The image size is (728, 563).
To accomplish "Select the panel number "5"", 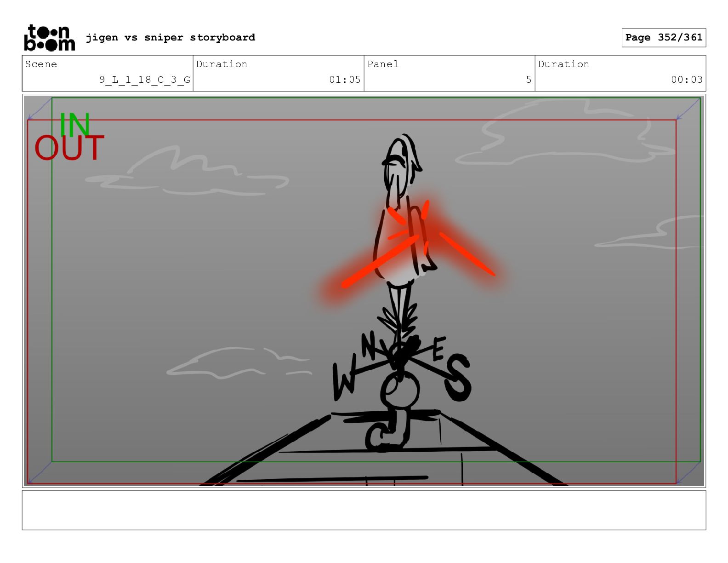I will [529, 80].
